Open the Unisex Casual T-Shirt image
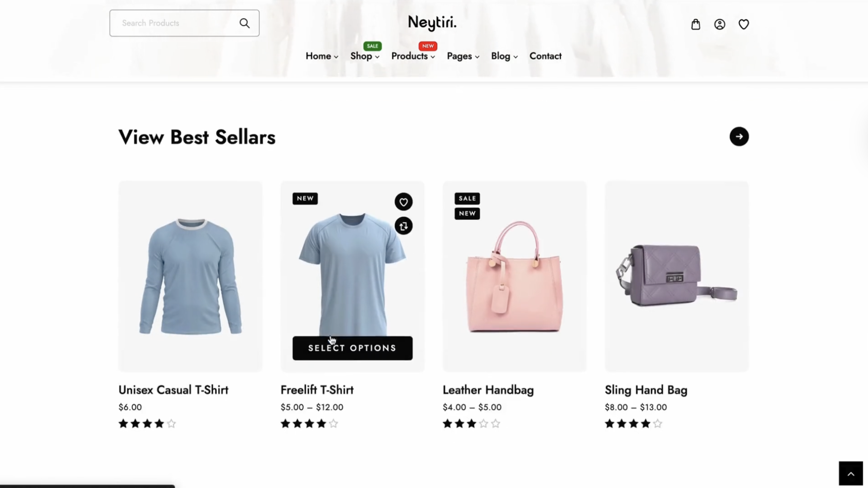Screen dimensions: 868x488 pyautogui.click(x=190, y=277)
